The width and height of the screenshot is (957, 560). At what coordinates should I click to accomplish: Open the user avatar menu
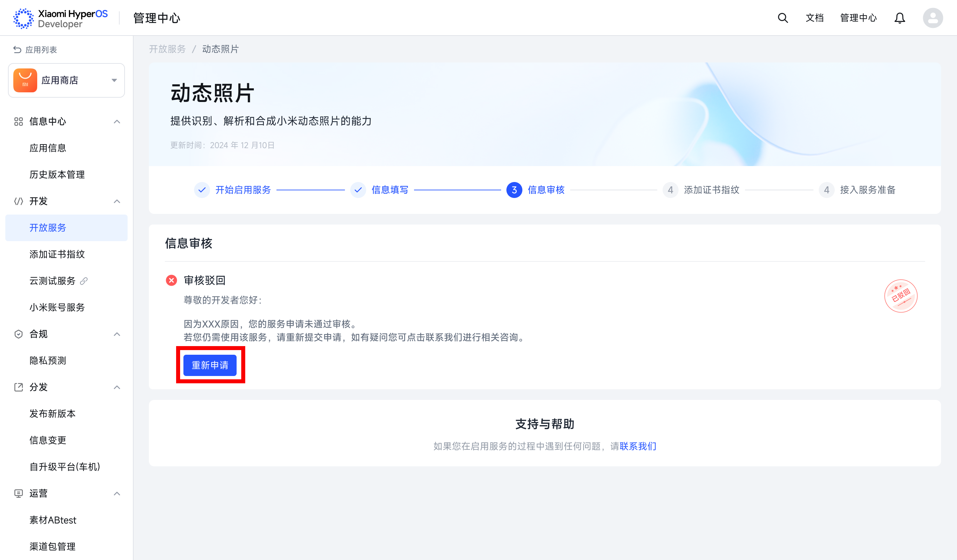pos(933,18)
